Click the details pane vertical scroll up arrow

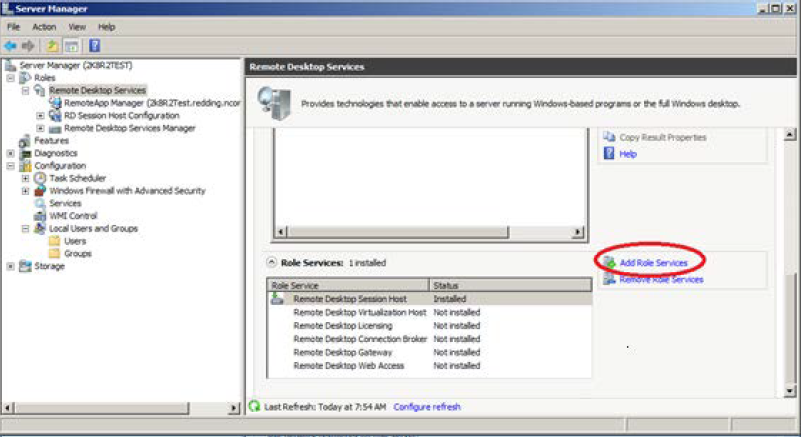pos(790,134)
